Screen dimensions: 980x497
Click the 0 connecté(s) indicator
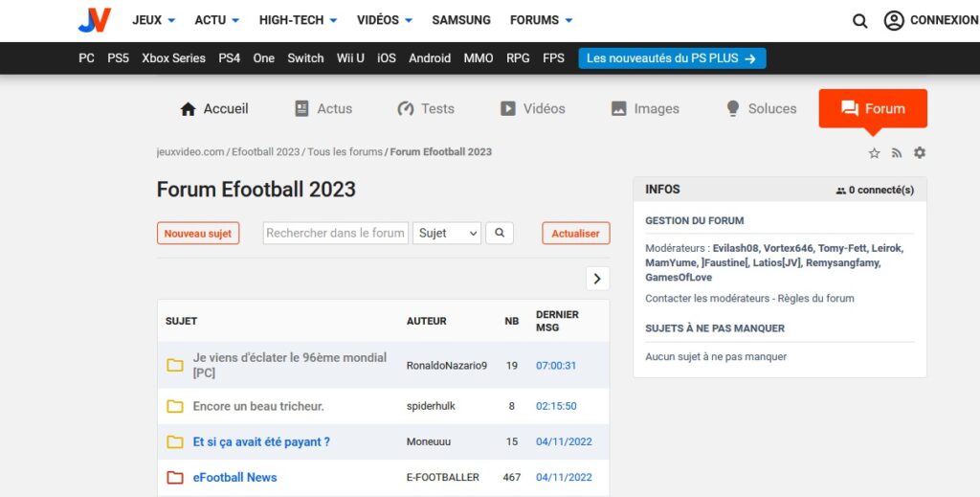(875, 190)
